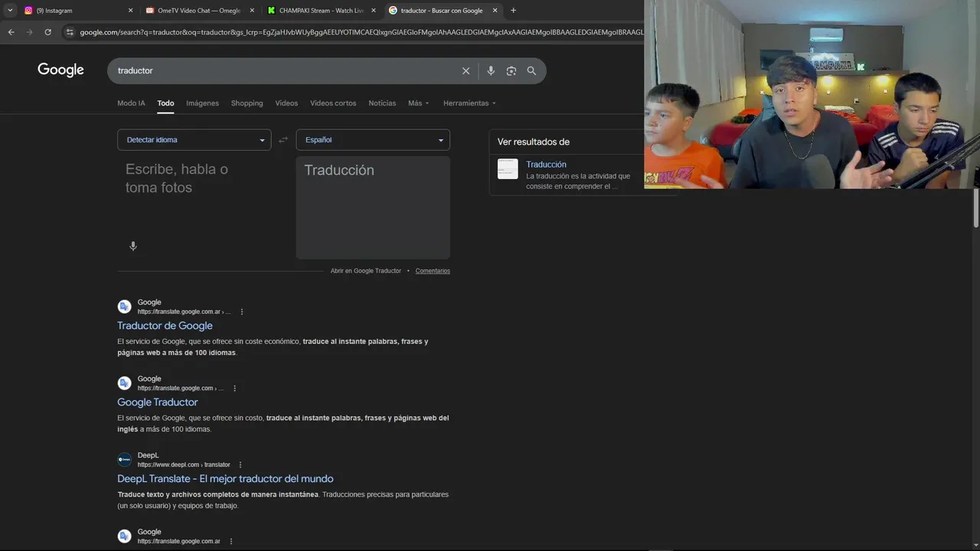Screen dimensions: 980x551
Task: Open the Google logo home link
Action: [x=60, y=70]
